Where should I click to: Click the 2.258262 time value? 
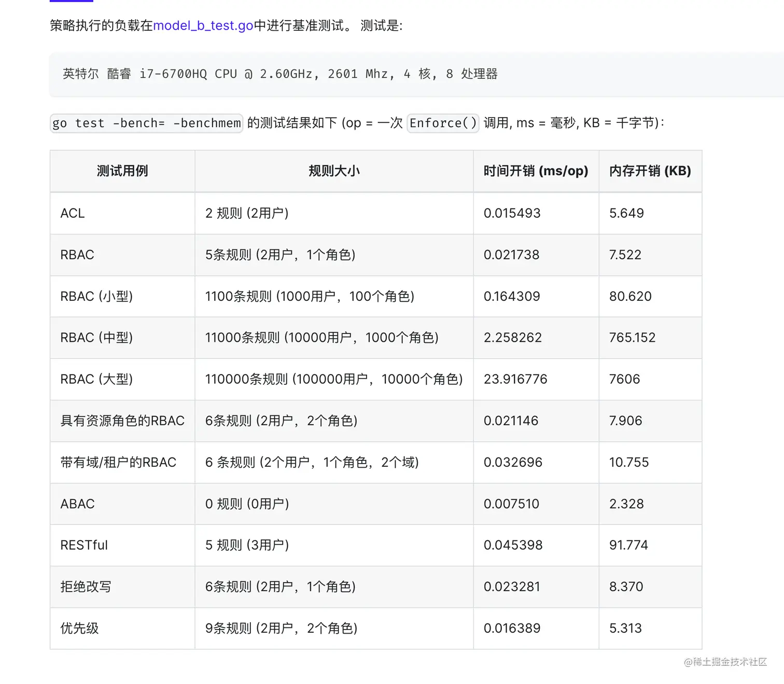513,338
